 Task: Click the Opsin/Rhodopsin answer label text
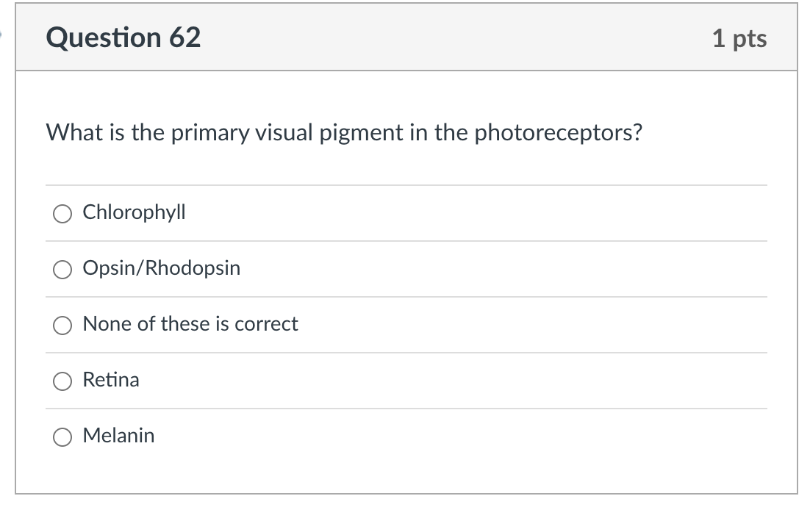[x=161, y=268]
